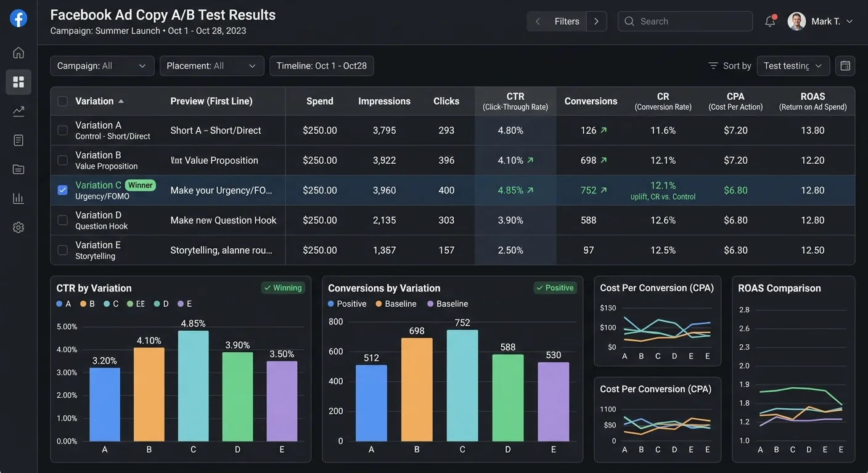Sort by the Impressions column header
The width and height of the screenshot is (868, 473).
tap(384, 101)
